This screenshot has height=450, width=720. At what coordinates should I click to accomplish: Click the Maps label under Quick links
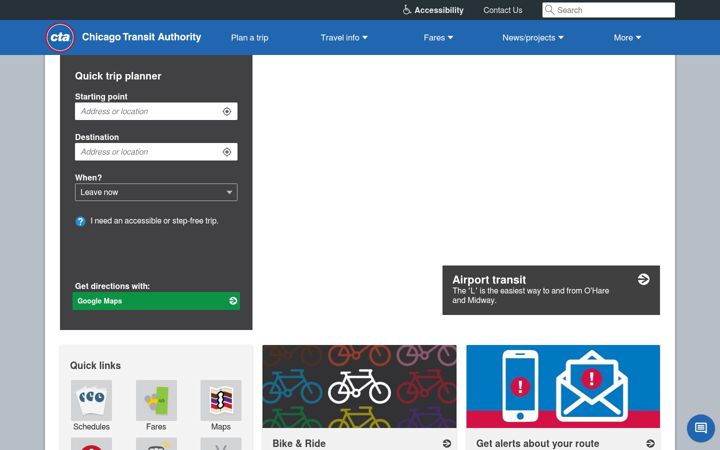(x=221, y=427)
